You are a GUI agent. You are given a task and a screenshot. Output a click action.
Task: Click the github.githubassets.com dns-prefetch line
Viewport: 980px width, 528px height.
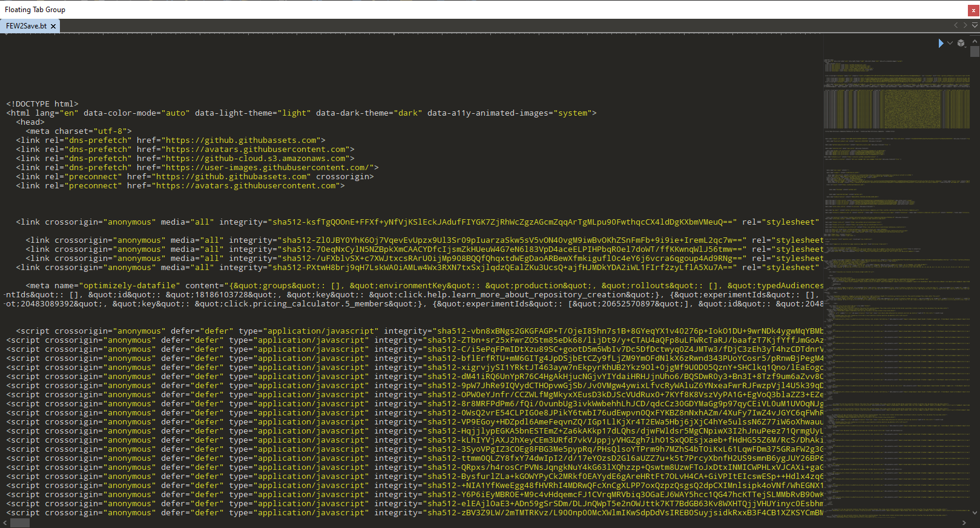pyautogui.click(x=171, y=140)
